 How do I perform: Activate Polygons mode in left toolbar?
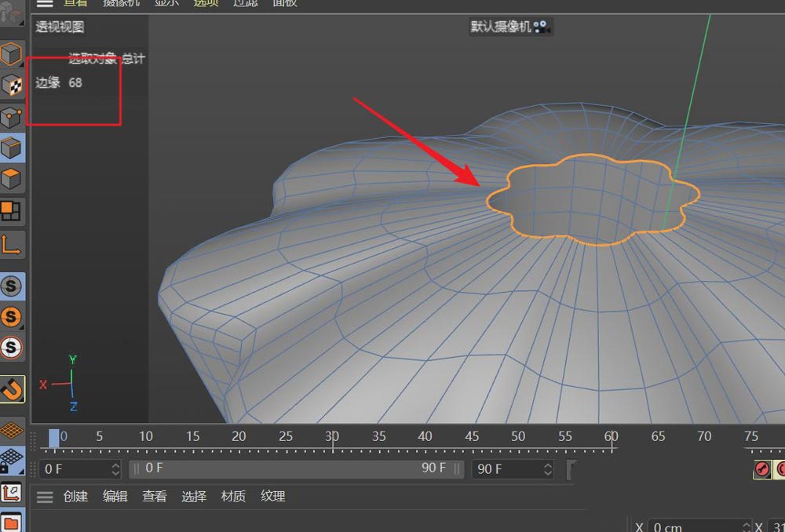tap(12, 179)
